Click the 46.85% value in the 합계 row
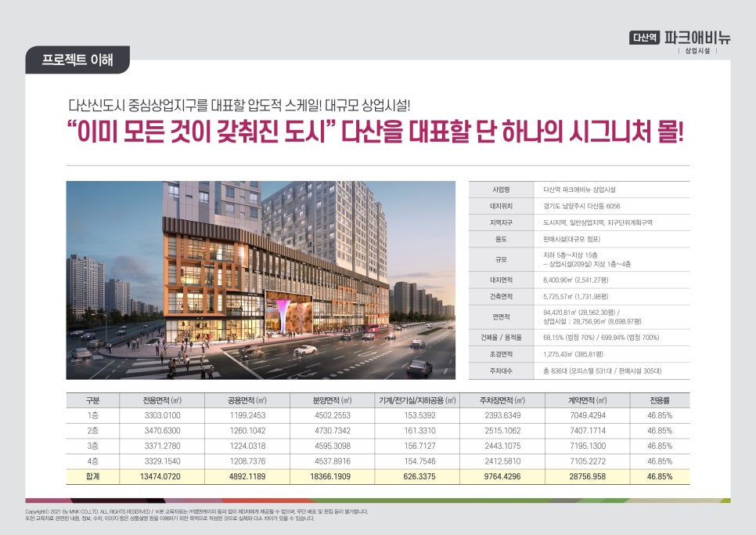Viewport: 756px width, 535px height. click(660, 476)
